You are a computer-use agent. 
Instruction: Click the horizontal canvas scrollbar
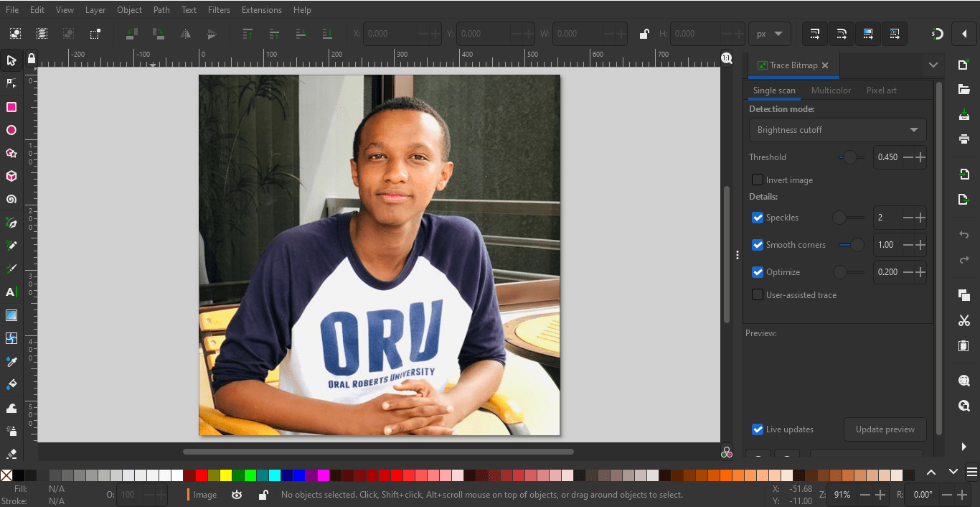click(378, 452)
